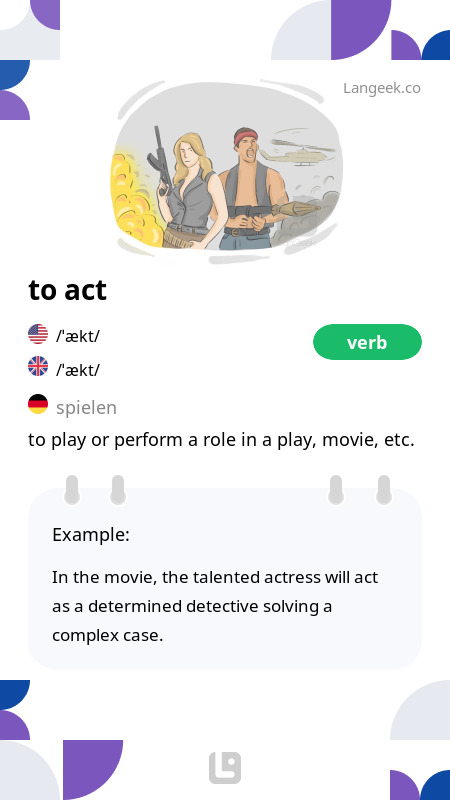Viewport: 450px width, 800px height.
Task: Click the explosion in the illustration
Action: click(x=134, y=196)
